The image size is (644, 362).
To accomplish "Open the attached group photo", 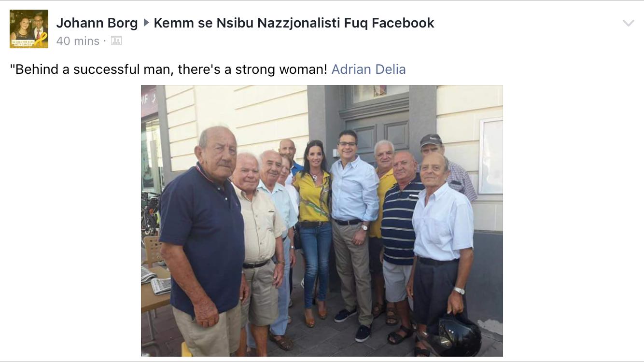I will click(x=322, y=221).
